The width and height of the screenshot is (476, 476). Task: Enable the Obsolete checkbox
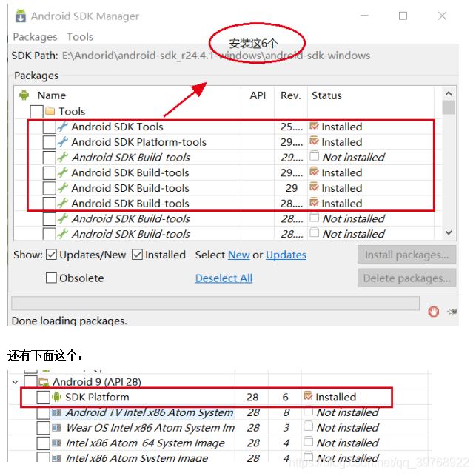pos(51,278)
